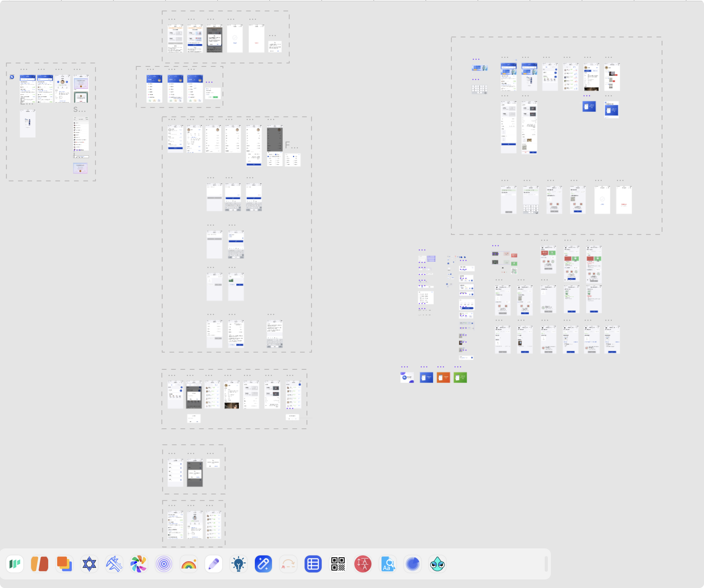Select the white cover artboard with blue logo
The image size is (704, 588).
point(407,378)
